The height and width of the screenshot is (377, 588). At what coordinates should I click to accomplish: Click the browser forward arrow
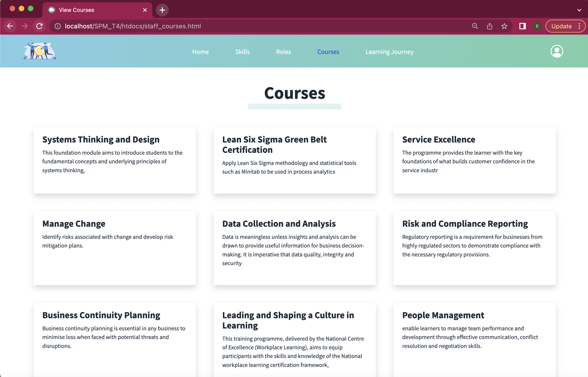(x=24, y=26)
